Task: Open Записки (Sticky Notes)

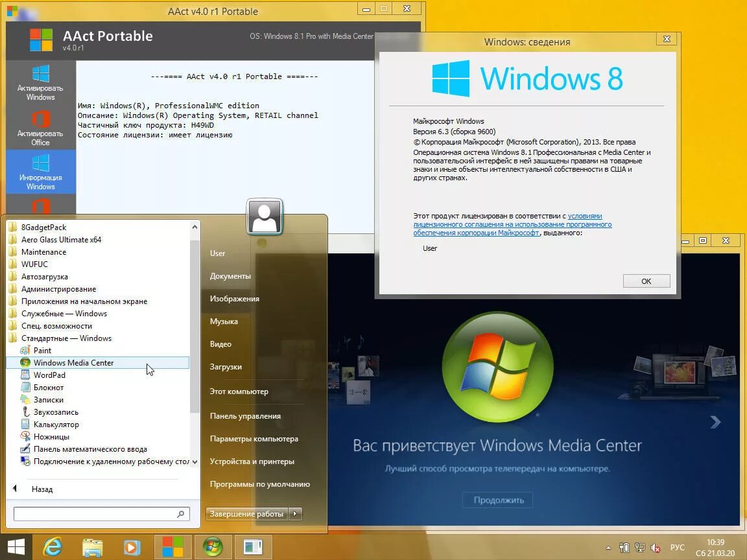Action: coord(48,400)
